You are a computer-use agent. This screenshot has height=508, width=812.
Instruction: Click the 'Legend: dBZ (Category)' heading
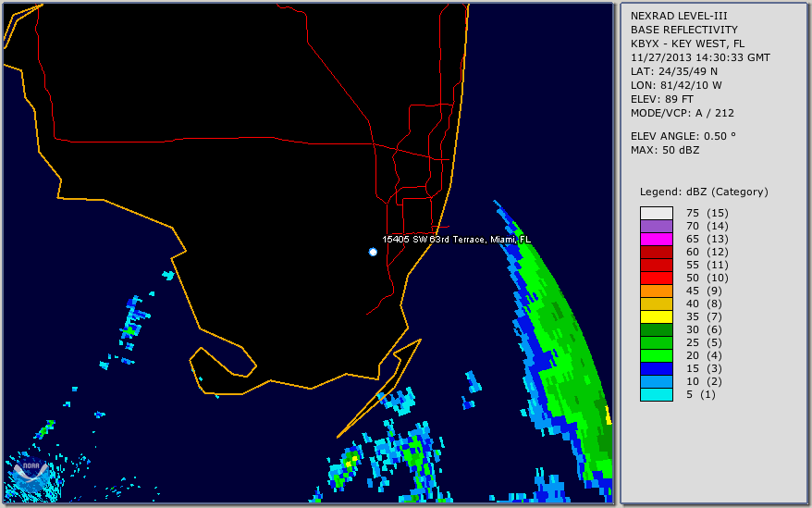[704, 192]
